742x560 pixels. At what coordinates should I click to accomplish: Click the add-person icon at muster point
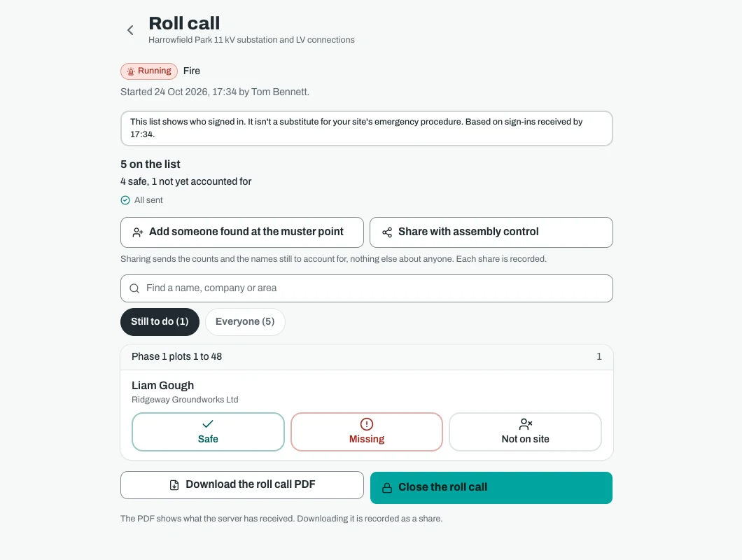[x=138, y=232]
